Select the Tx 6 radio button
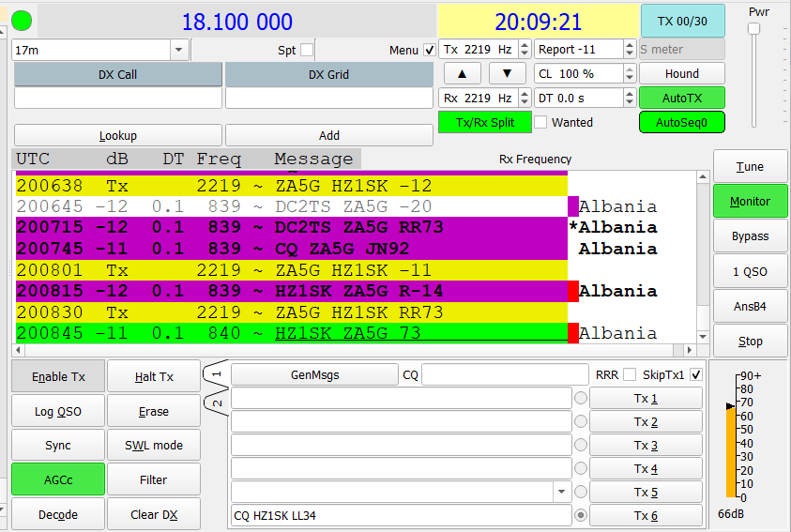The image size is (791, 532). tap(581, 515)
